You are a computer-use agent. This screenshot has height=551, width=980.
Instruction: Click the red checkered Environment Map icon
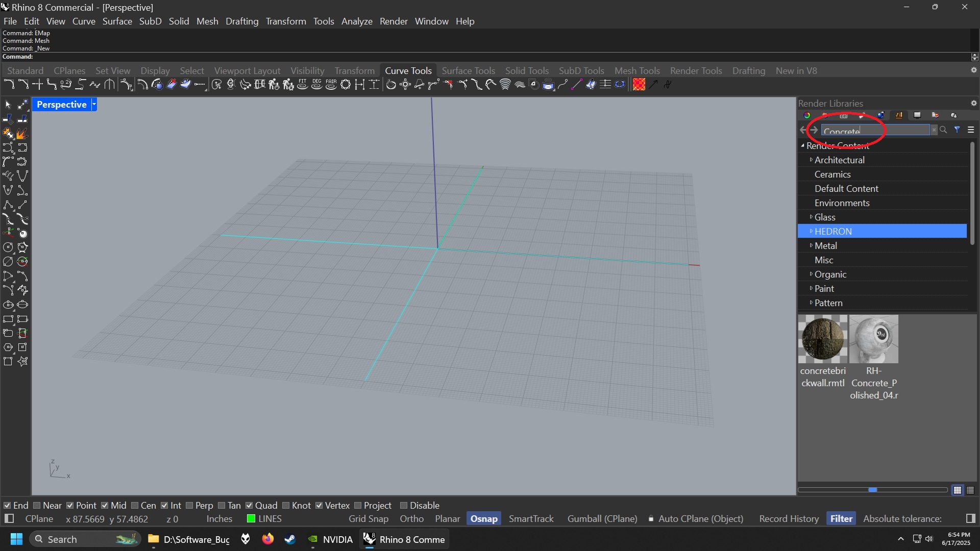click(x=639, y=84)
